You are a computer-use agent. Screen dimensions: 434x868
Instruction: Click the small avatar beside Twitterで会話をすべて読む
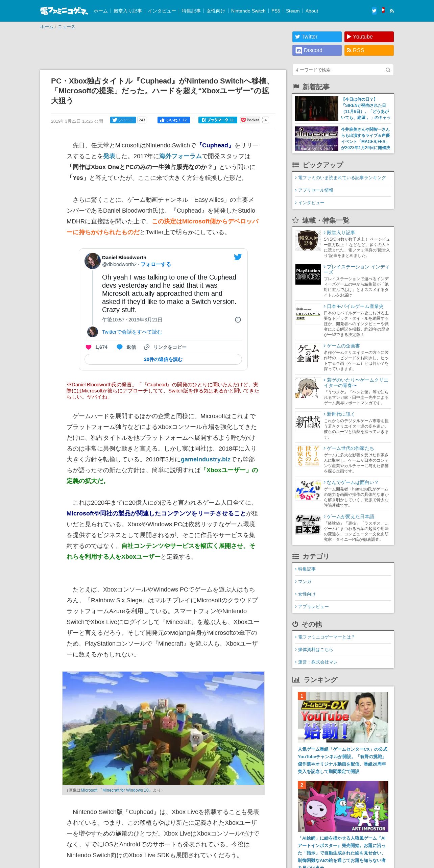[x=93, y=332]
